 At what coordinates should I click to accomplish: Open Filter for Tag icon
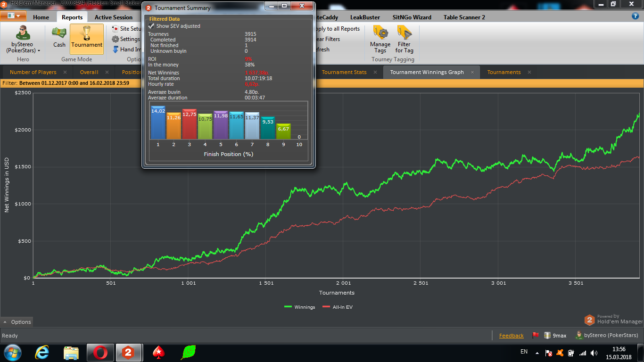tap(404, 33)
